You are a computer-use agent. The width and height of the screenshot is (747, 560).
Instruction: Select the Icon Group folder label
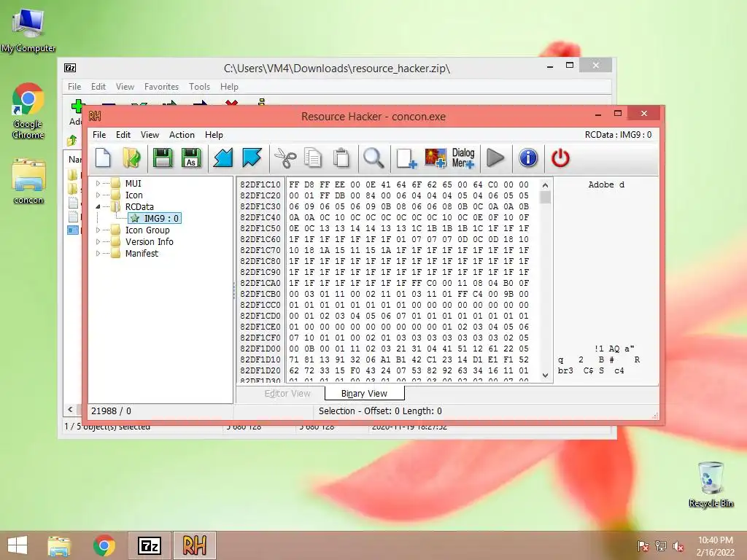tap(147, 230)
